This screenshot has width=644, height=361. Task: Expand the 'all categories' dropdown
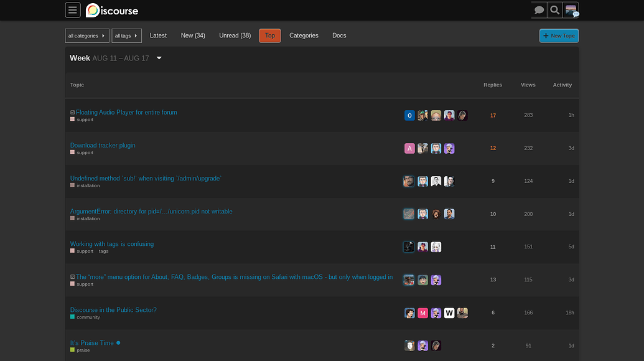click(87, 36)
